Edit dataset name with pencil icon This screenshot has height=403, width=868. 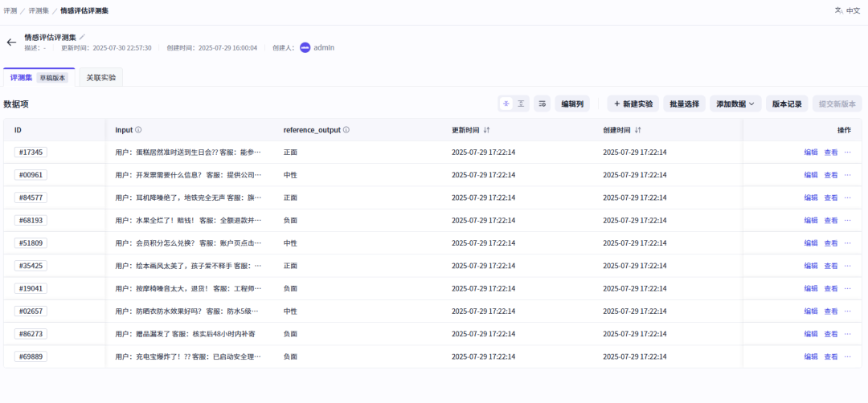click(83, 37)
